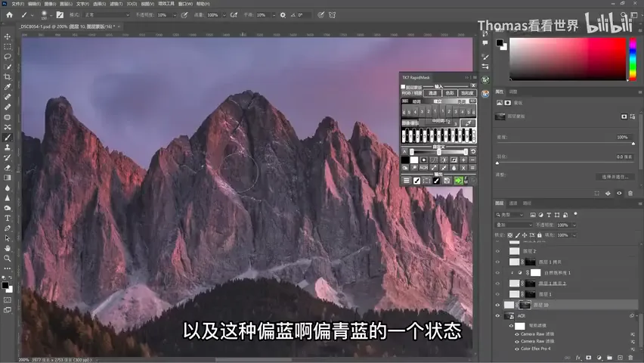Select the Horizontal Type tool

point(8,218)
